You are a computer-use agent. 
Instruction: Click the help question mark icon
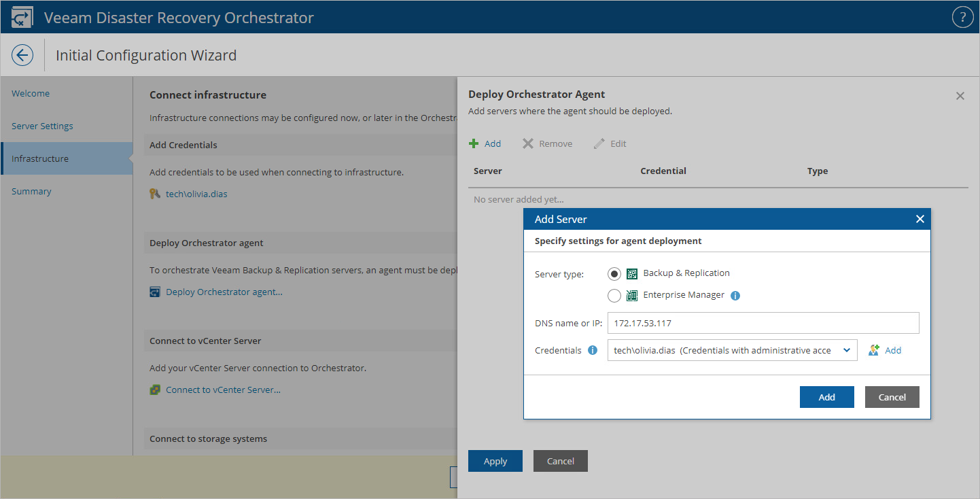(x=962, y=18)
